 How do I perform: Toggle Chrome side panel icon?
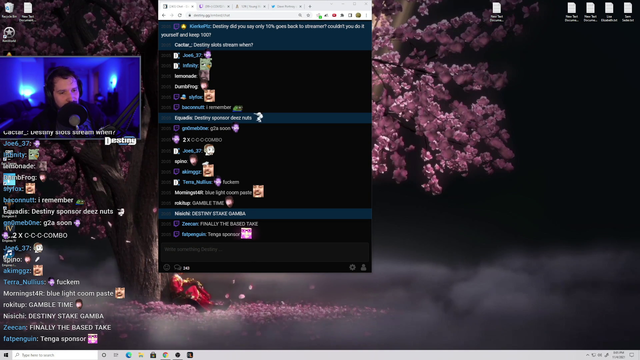(350, 15)
